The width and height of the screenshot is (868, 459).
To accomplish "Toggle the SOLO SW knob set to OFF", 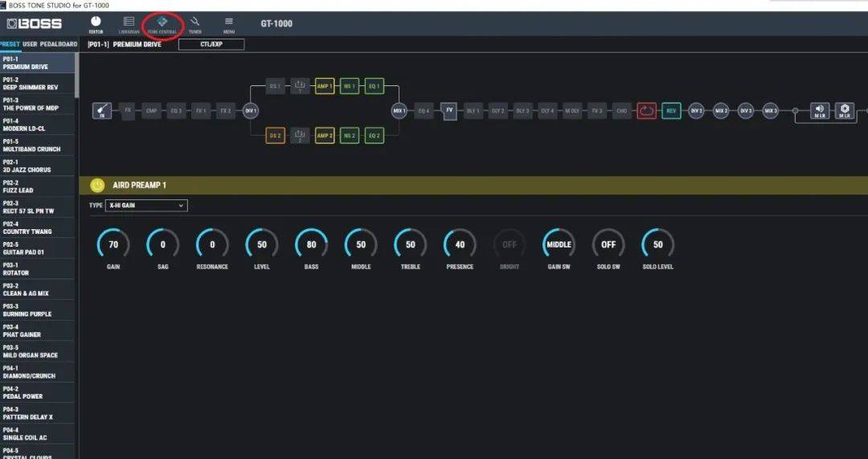I will pos(608,244).
